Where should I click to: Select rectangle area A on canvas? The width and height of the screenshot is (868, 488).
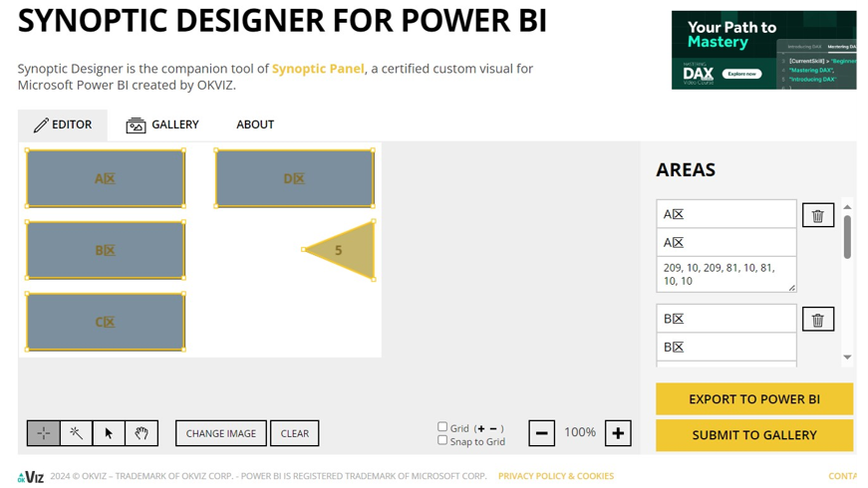106,178
